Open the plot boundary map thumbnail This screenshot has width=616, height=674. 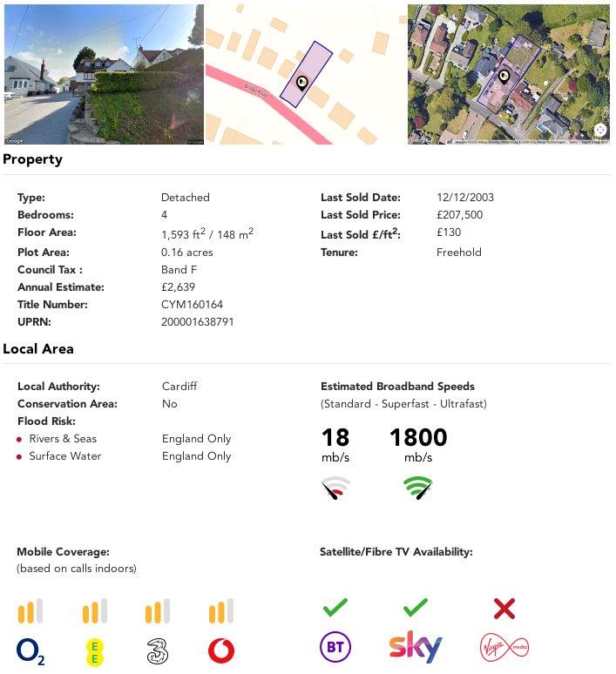pyautogui.click(x=306, y=74)
